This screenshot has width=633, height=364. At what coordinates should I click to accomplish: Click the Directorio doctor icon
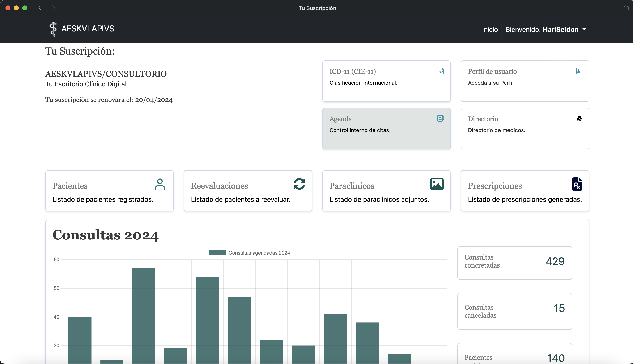click(579, 118)
